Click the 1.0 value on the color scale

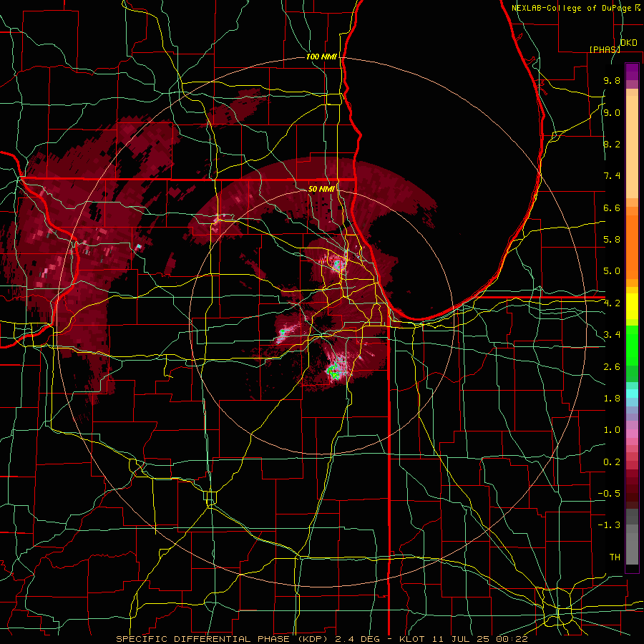pos(612,430)
